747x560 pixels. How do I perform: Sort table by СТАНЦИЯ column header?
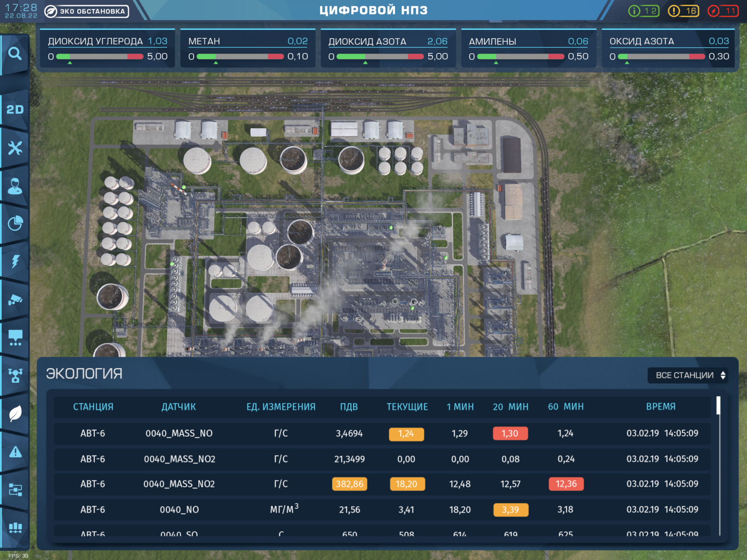tap(93, 407)
